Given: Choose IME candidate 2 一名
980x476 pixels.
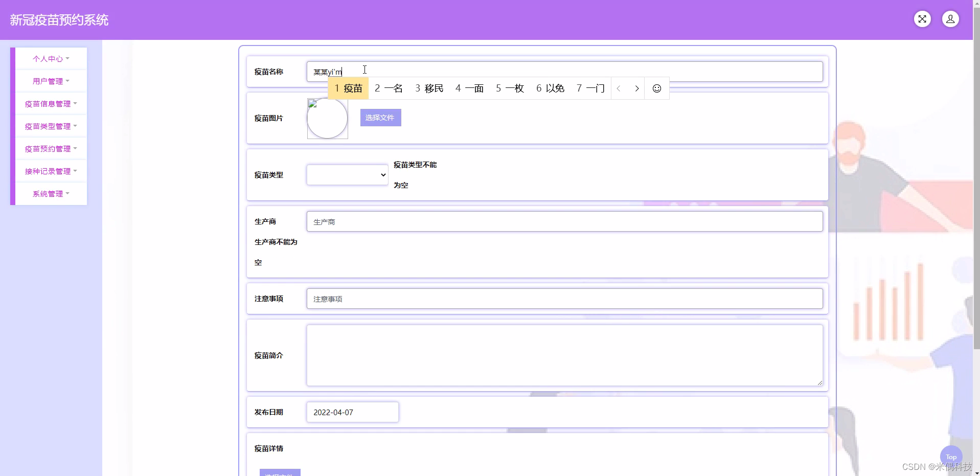Looking at the screenshot, I should click(389, 88).
